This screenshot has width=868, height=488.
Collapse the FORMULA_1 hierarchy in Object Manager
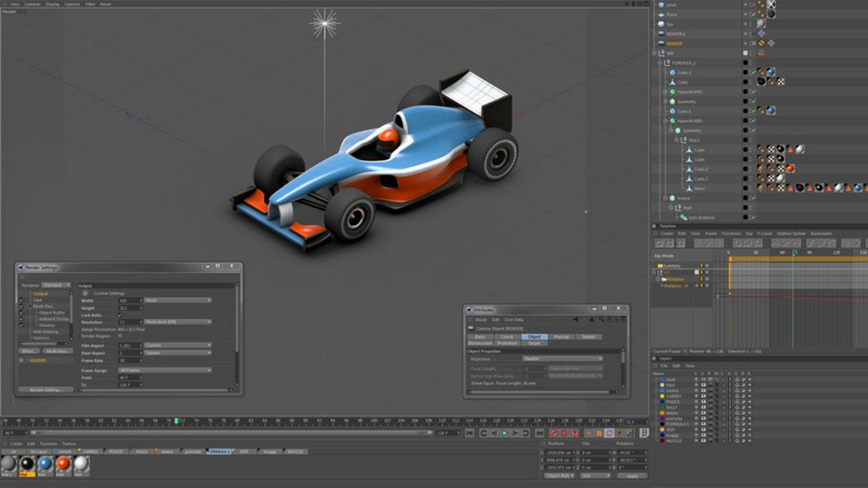pos(661,62)
